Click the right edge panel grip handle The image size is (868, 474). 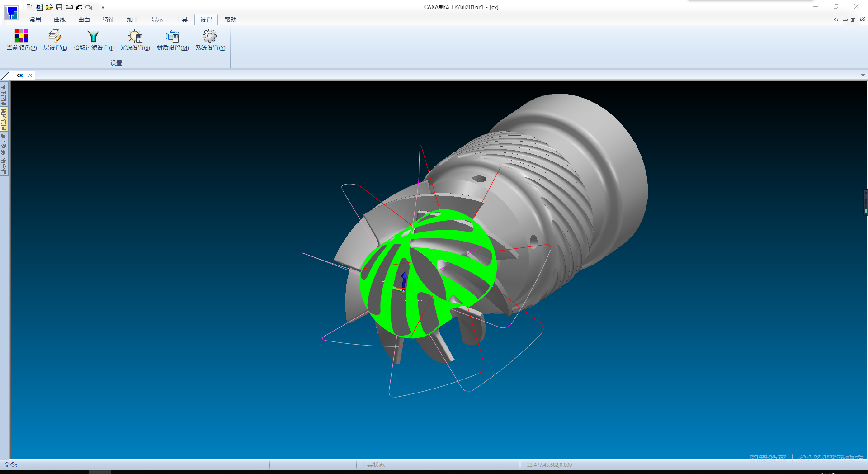(866, 203)
